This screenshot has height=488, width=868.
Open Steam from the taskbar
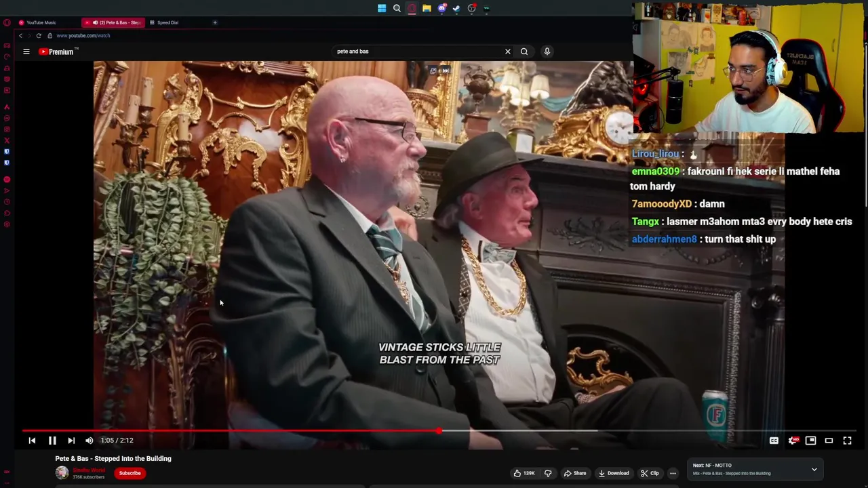tap(456, 8)
